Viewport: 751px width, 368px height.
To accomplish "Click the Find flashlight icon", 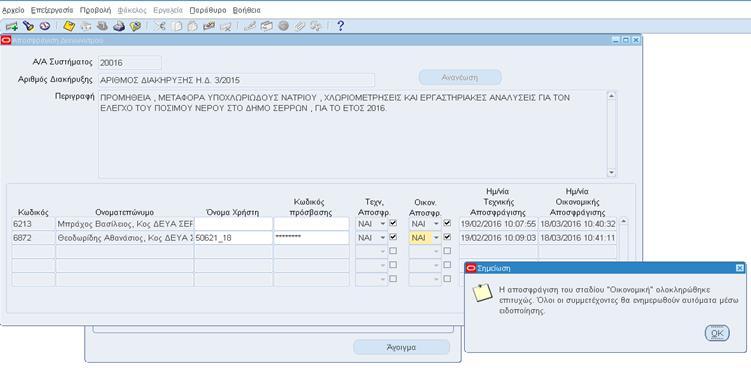I will 28,26.
